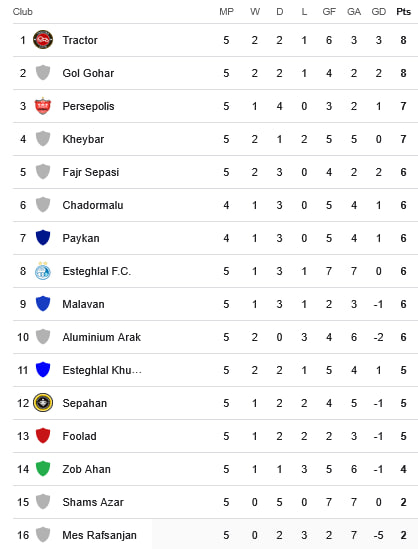
Task: Open Chadormalu club page
Action: point(93,205)
